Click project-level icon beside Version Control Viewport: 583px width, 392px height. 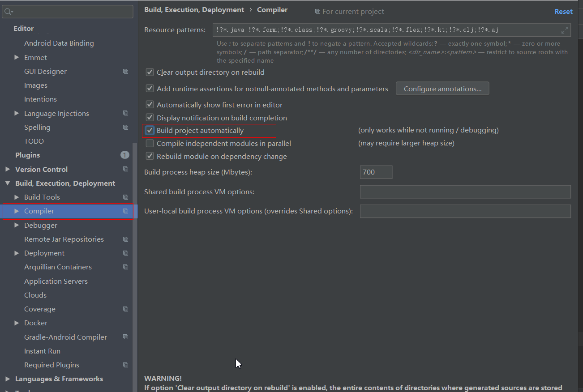126,169
